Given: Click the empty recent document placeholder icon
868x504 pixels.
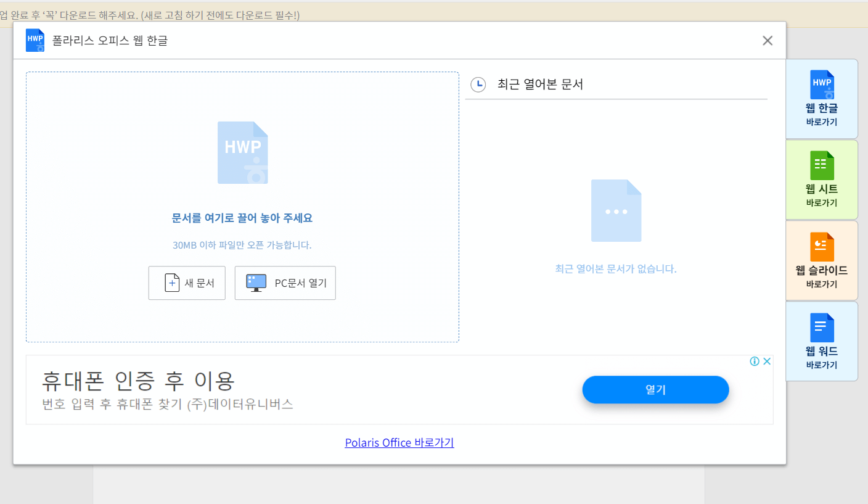Looking at the screenshot, I should click(x=616, y=210).
